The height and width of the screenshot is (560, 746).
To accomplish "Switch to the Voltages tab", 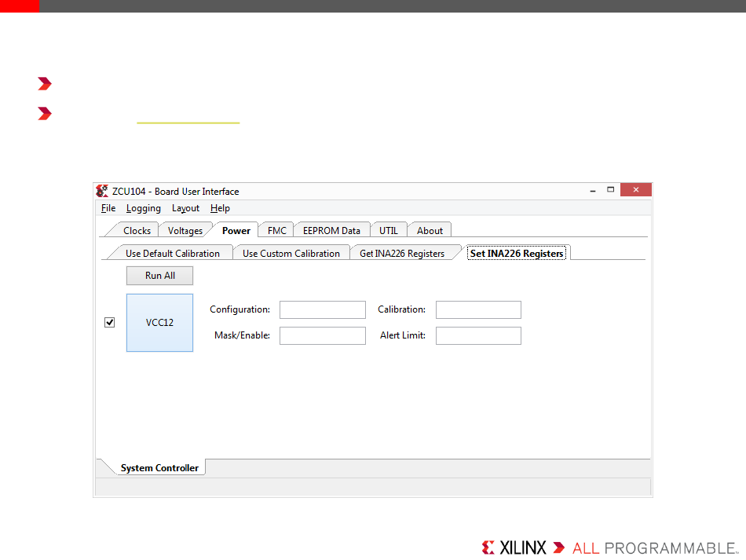I will point(185,230).
